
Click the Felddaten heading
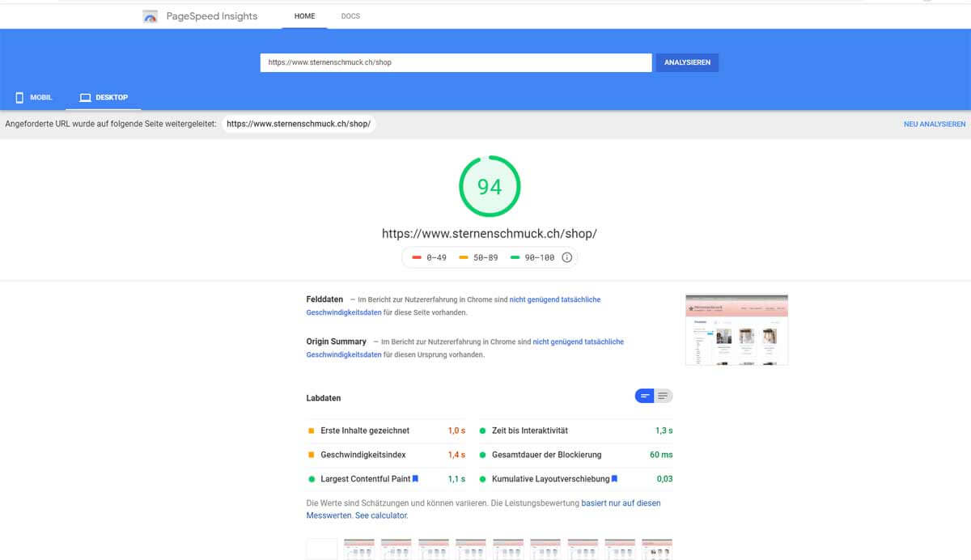pos(324,299)
